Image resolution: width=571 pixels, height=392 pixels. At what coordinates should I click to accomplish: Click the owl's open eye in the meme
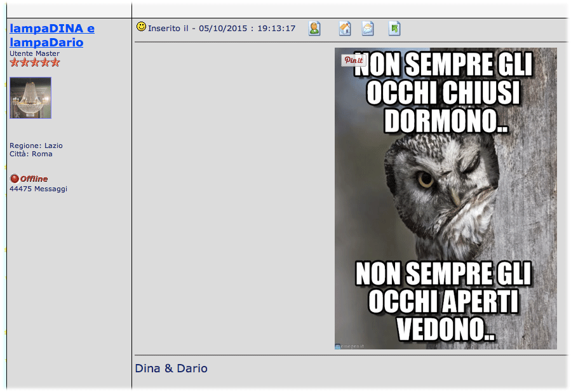coord(426,180)
